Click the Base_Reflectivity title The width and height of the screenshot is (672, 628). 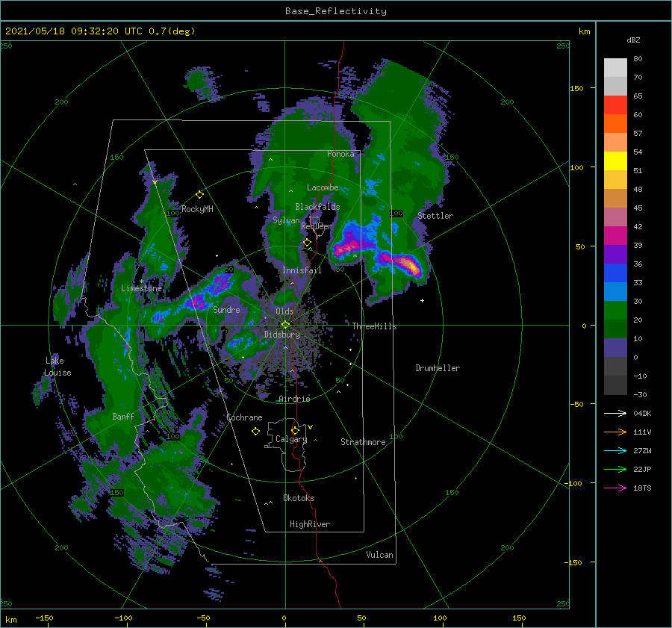336,11
